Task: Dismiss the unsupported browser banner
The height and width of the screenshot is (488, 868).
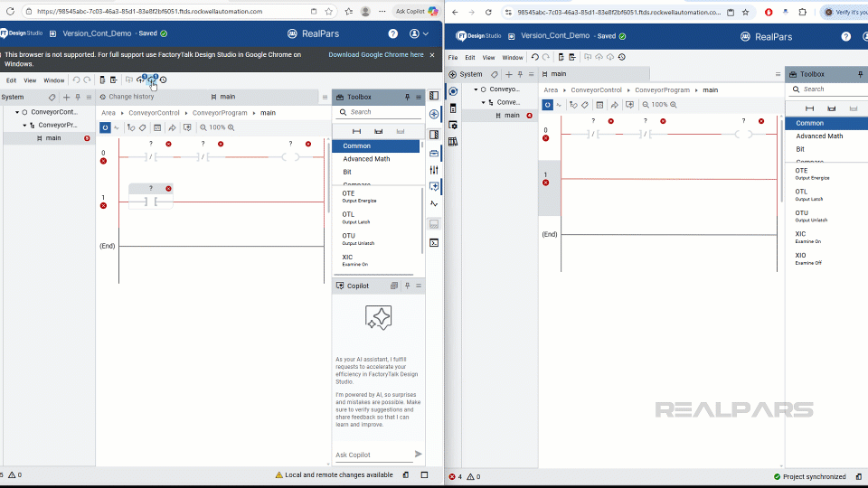Action: [432, 55]
